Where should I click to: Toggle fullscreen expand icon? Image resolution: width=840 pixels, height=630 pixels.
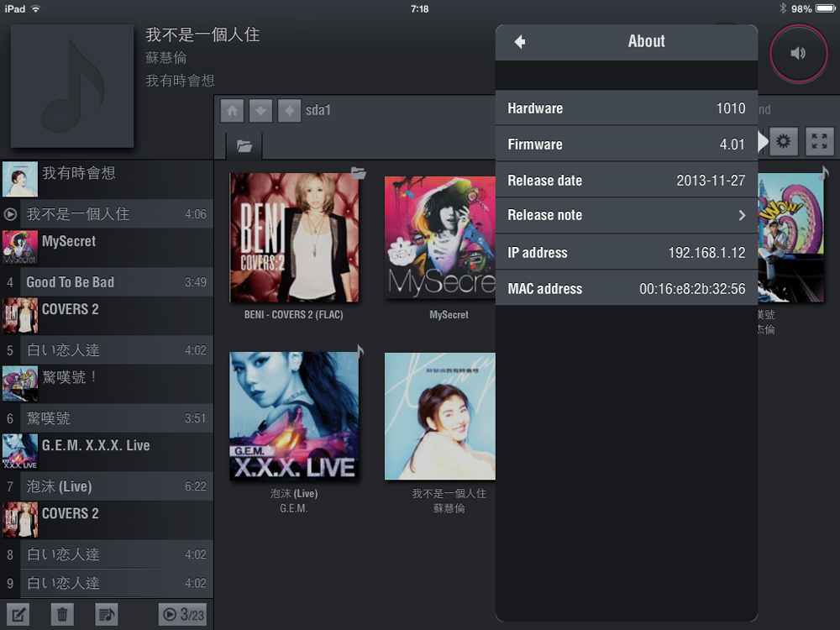tap(820, 141)
